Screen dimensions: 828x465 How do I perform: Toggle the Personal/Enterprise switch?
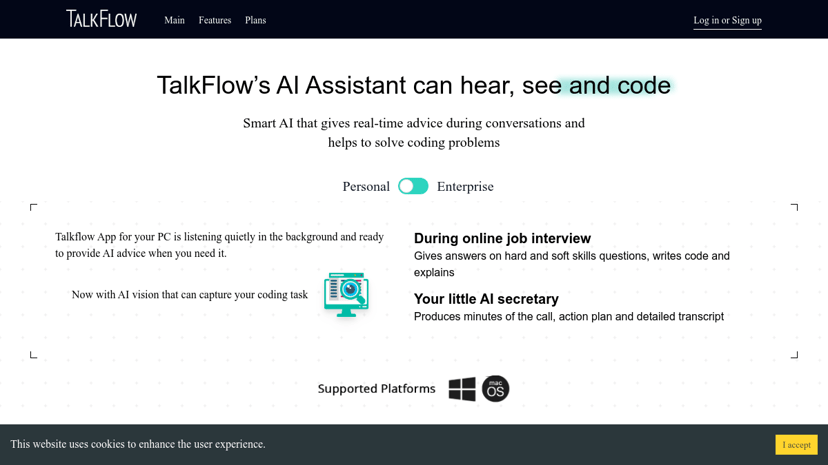[x=413, y=186]
